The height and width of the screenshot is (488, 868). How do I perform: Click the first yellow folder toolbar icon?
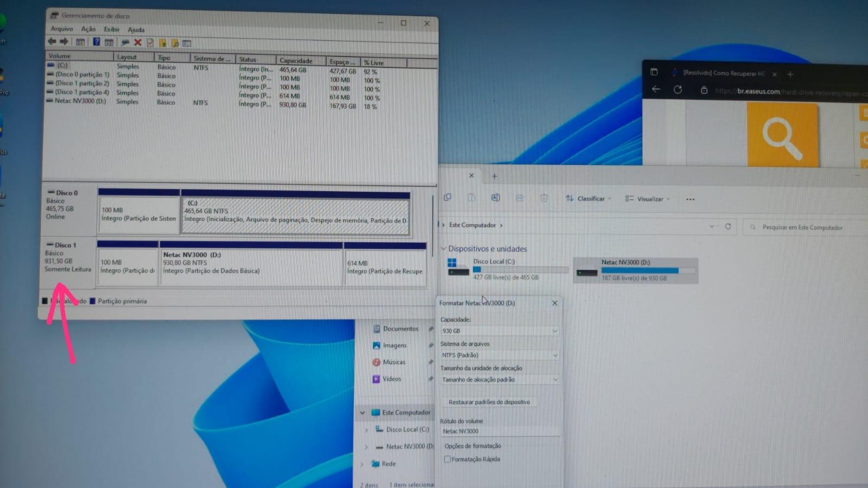pyautogui.click(x=162, y=43)
